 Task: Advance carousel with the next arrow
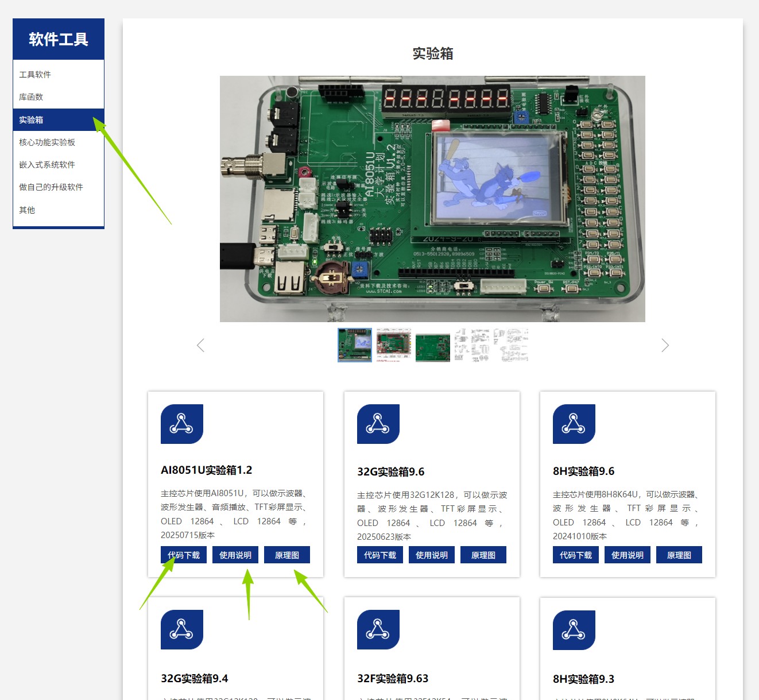pyautogui.click(x=665, y=345)
